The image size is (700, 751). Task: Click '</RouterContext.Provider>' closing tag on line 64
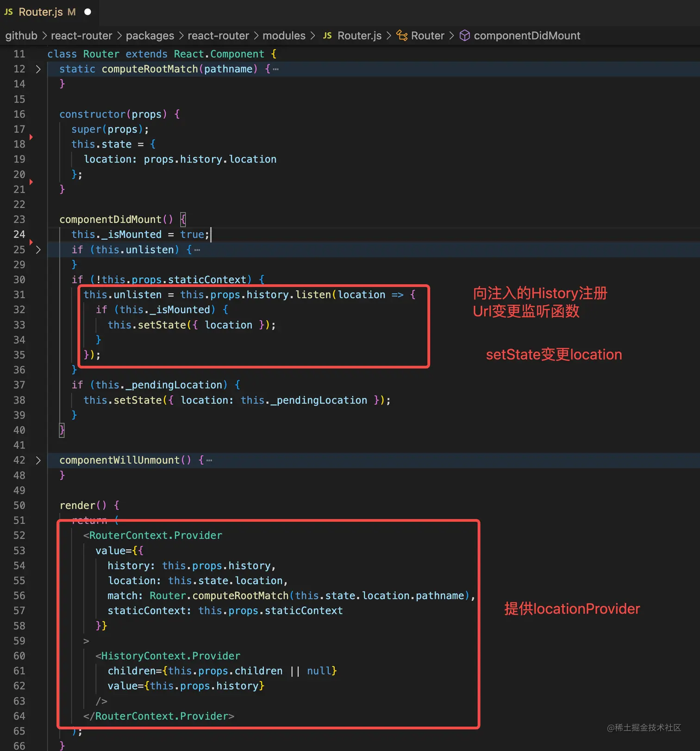[159, 716]
